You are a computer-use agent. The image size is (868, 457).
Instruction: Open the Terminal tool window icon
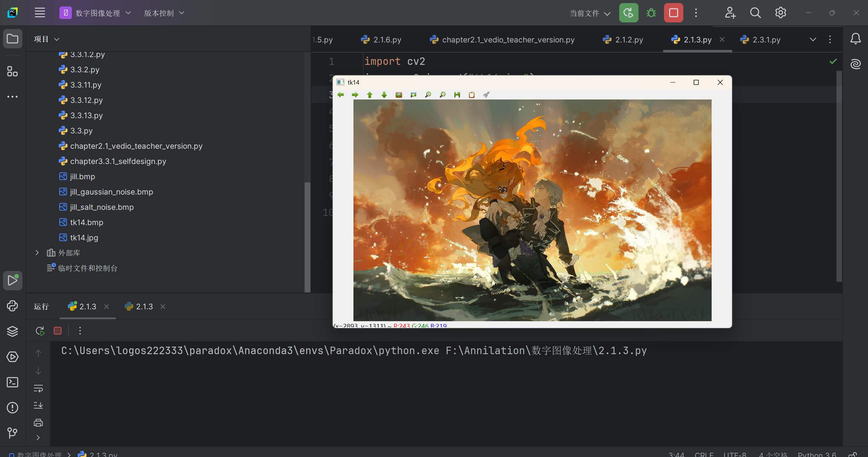pyautogui.click(x=13, y=382)
